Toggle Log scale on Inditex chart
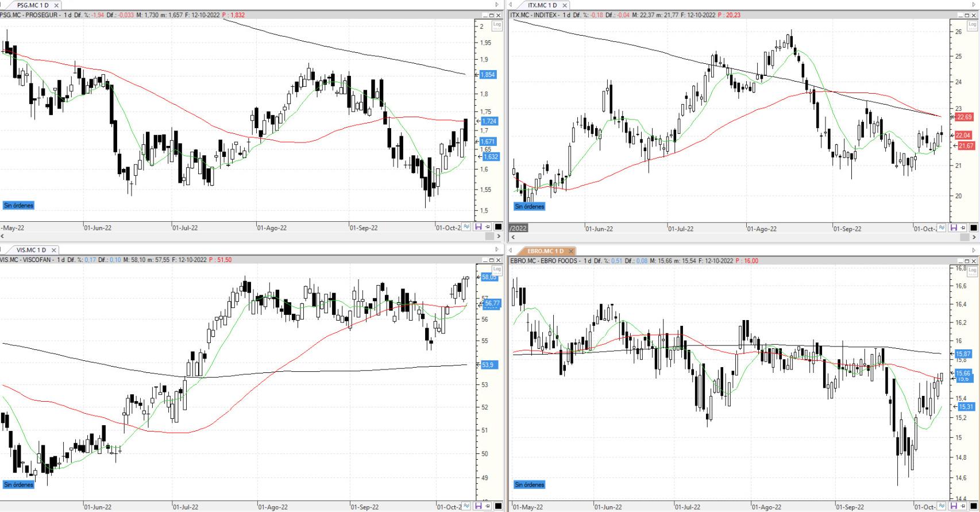Screen dimensions: 980x512 coord(972,25)
